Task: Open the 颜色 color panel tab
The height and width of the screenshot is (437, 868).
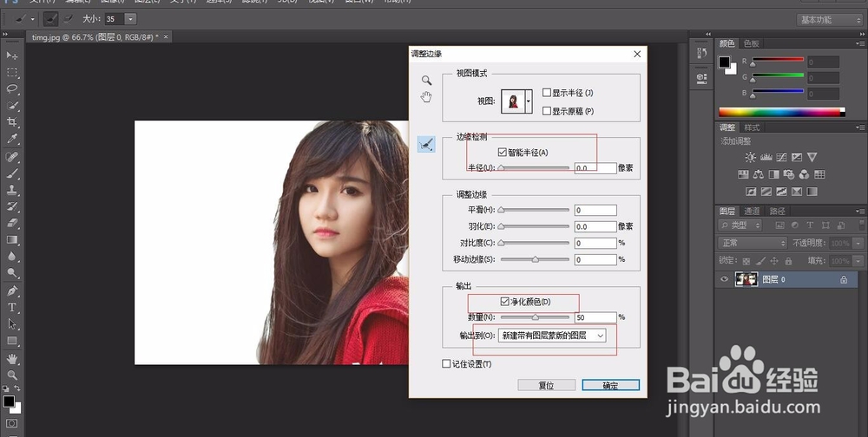Action: click(727, 43)
